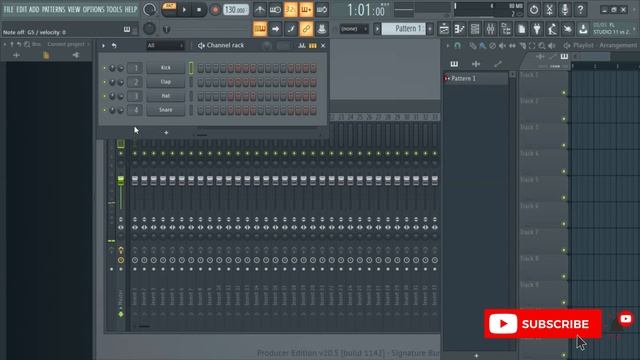The width and height of the screenshot is (640, 360).
Task: Open the Pattern 1 selector dropdown
Action: click(403, 29)
